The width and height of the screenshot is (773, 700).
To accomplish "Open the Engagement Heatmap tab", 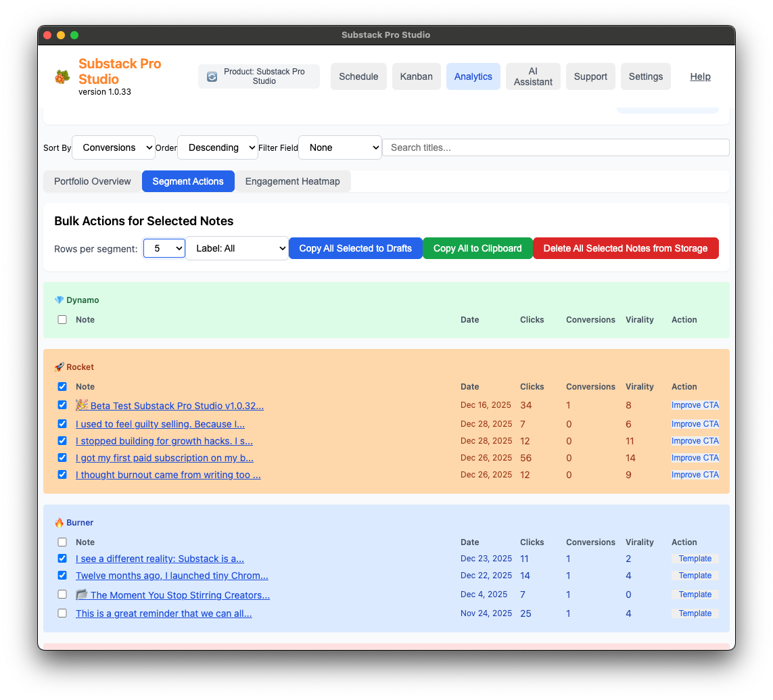I will coord(292,181).
